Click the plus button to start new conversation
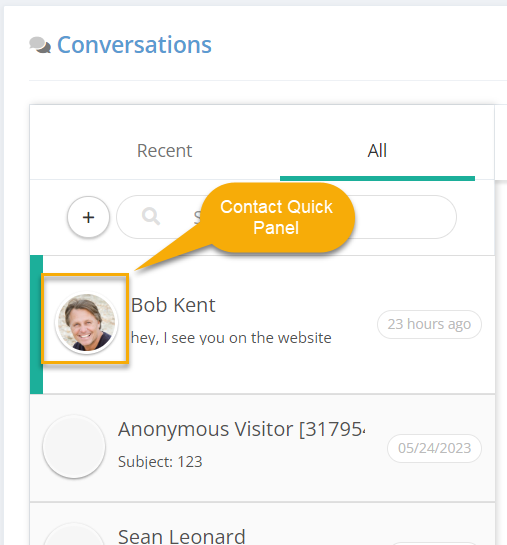Screen dimensions: 507x545 coord(88,217)
